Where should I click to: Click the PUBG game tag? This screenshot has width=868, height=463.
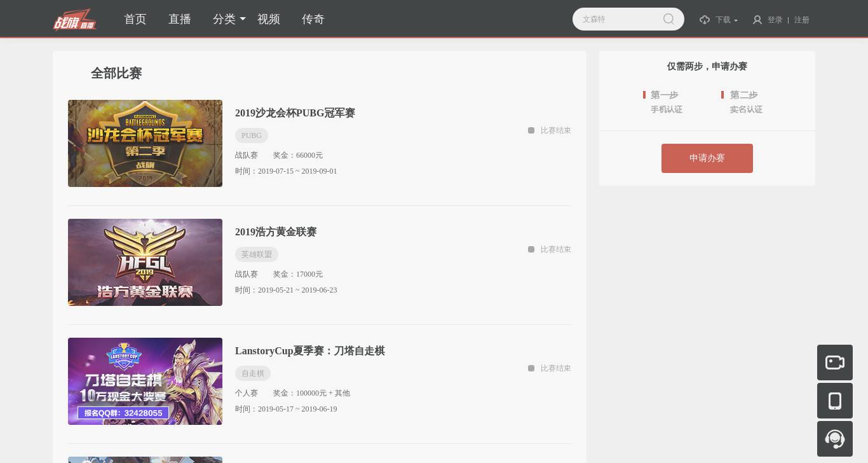pos(252,135)
